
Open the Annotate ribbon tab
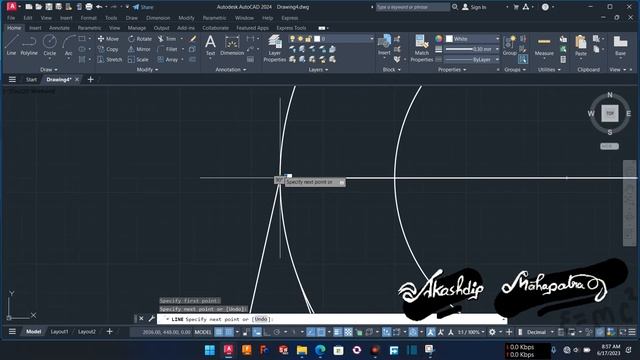click(59, 28)
